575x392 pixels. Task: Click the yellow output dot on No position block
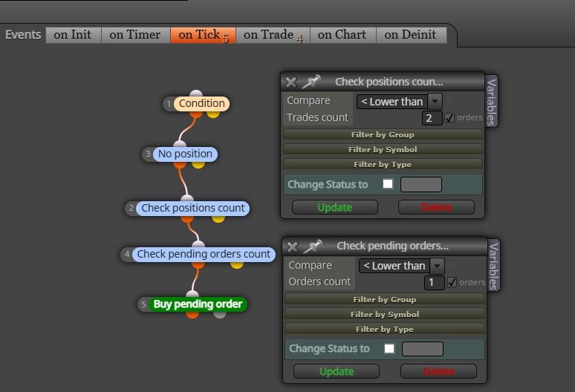[x=198, y=165]
